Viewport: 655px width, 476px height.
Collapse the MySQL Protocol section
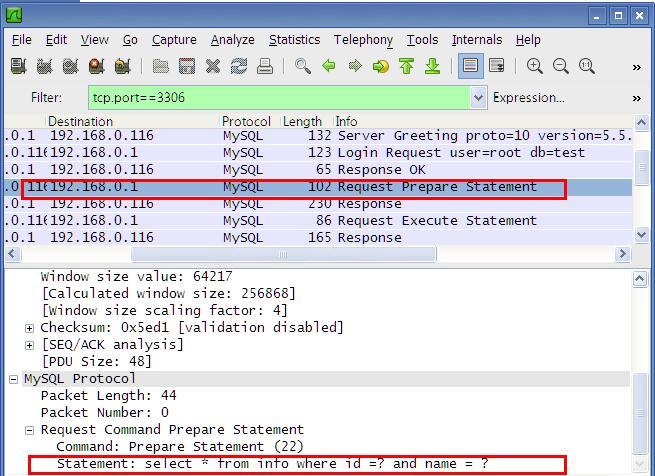[13, 379]
